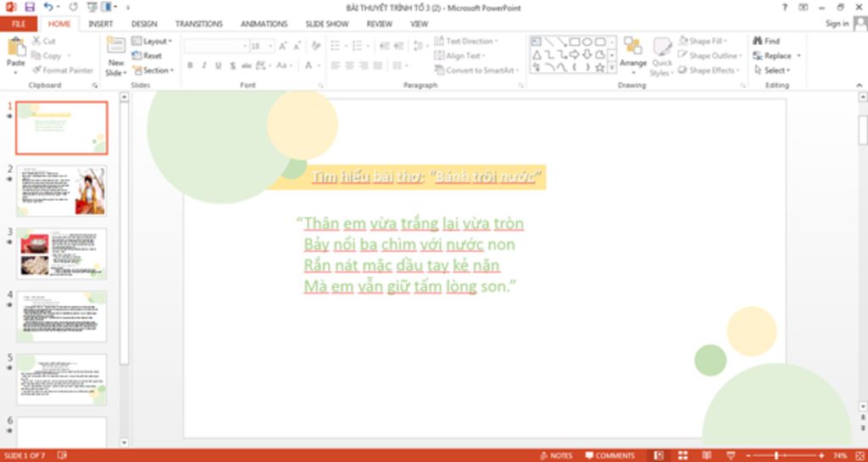Adjust the zoom slider handle

776,455
